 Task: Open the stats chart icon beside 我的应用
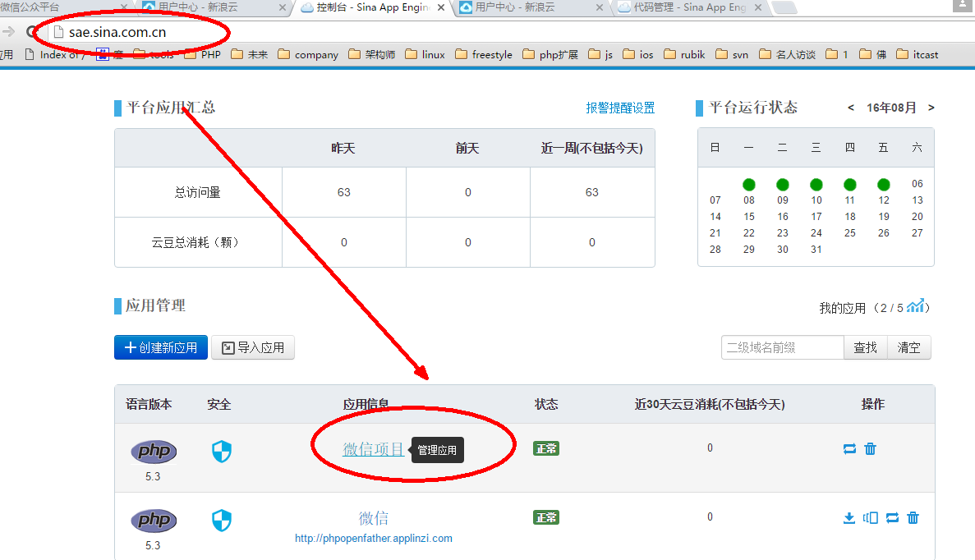pos(915,307)
